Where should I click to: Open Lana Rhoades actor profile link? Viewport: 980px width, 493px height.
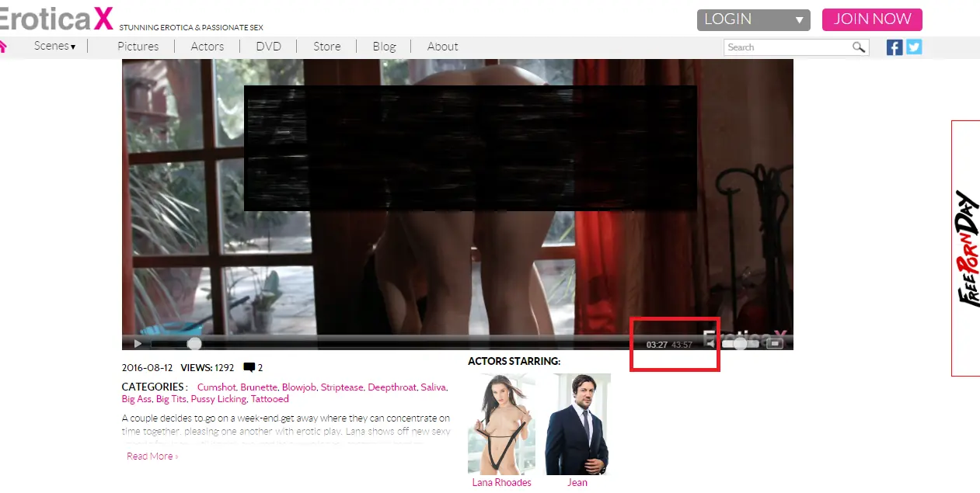[x=500, y=482]
